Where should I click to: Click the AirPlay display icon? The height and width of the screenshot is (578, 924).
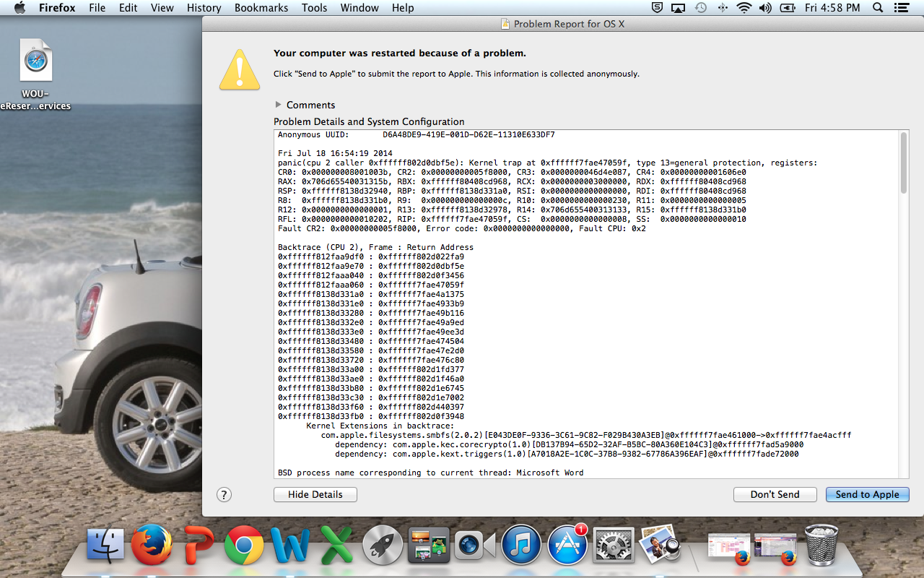(x=678, y=8)
